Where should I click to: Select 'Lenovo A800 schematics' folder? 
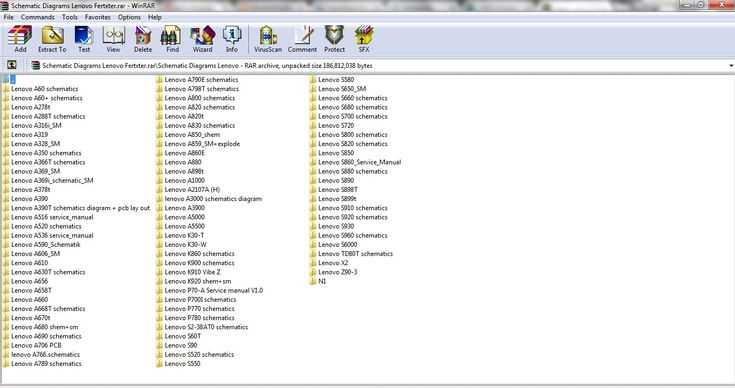coord(195,98)
